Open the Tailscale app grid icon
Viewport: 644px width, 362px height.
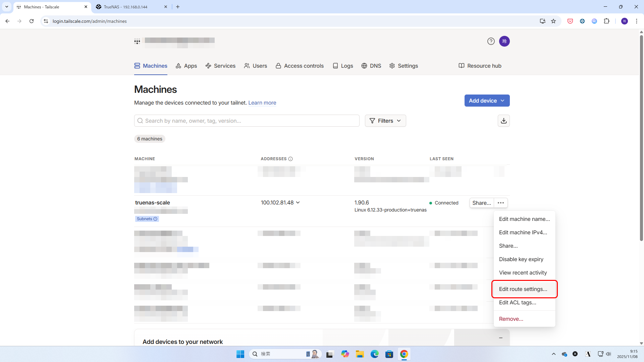pos(137,42)
